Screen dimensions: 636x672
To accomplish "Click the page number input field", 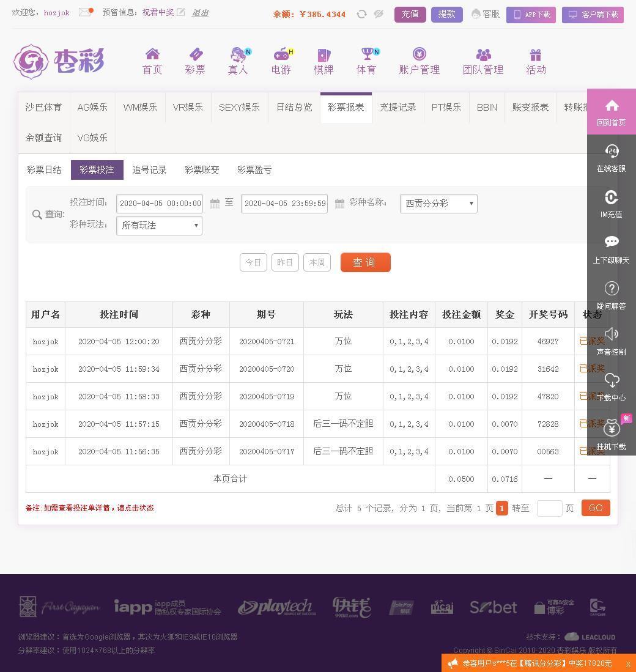I will [x=549, y=508].
